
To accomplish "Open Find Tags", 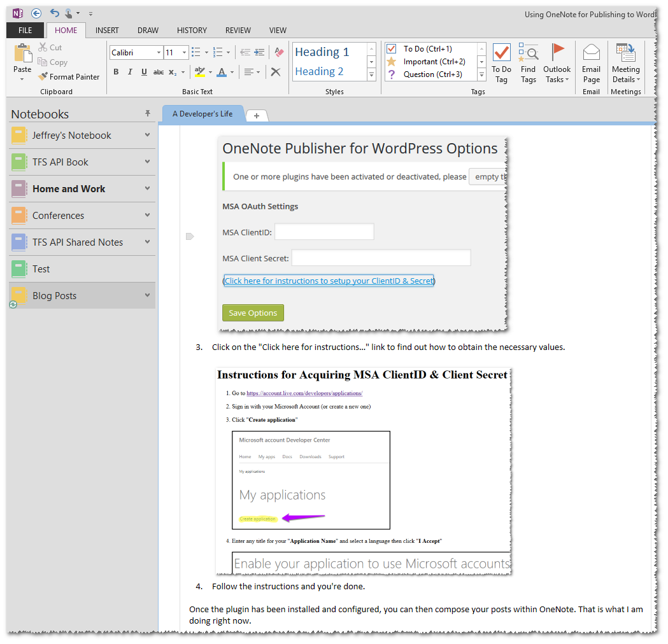I will (528, 63).
